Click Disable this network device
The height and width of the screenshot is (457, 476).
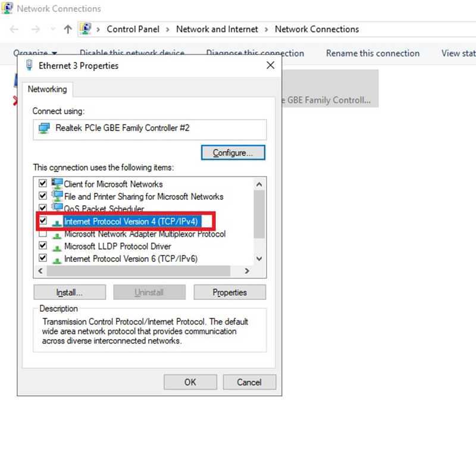132,52
